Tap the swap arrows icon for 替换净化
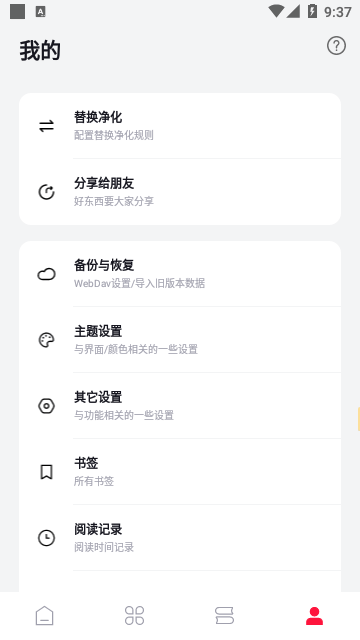This screenshot has height=640, width=360. click(47, 126)
